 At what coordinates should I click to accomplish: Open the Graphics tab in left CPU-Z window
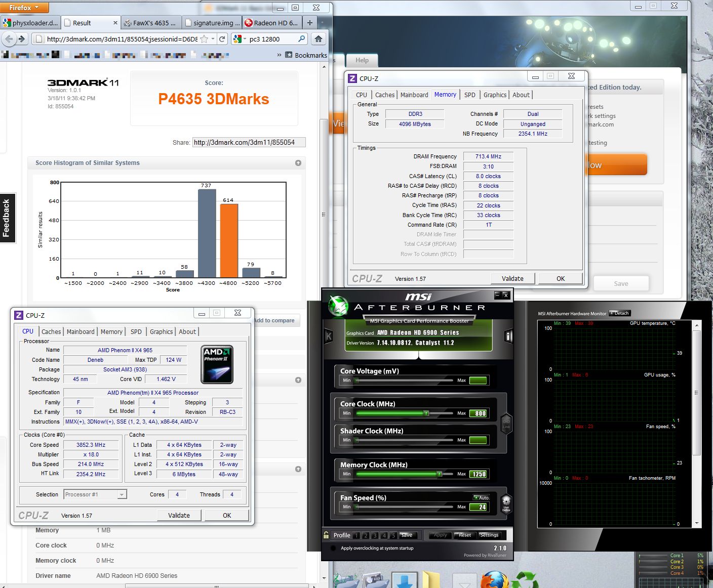tap(161, 332)
